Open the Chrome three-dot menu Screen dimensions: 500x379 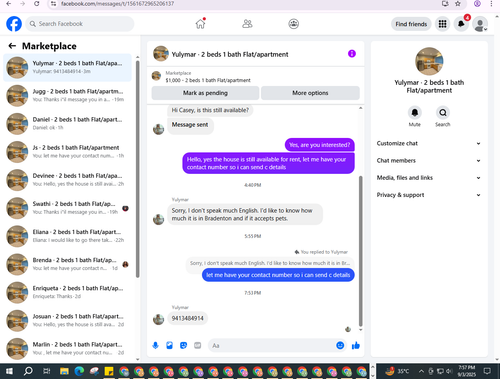pos(491,4)
